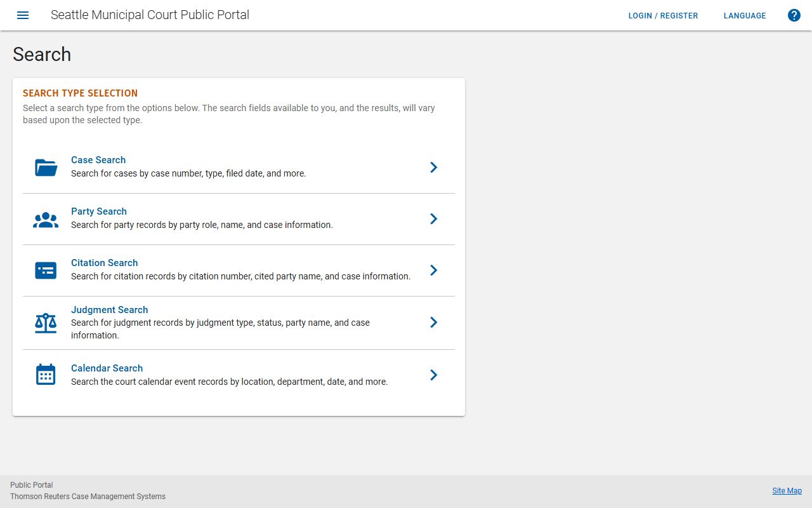Click the help question mark icon

pos(794,15)
